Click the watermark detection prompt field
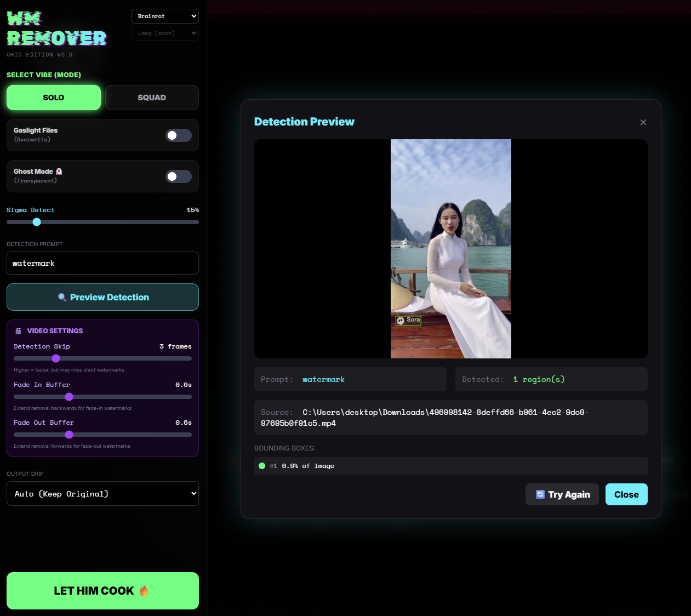Image resolution: width=691 pixels, height=616 pixels. (102, 263)
